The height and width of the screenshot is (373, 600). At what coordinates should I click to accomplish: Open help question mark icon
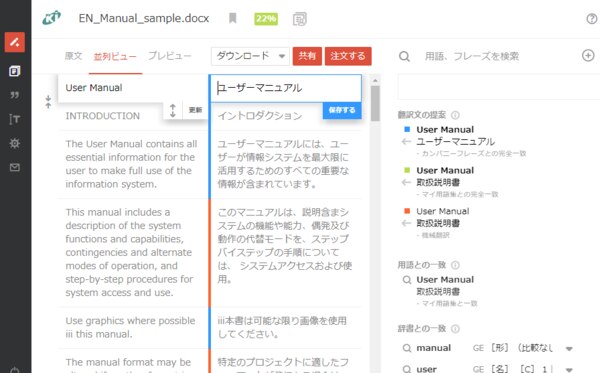pyautogui.click(x=592, y=18)
